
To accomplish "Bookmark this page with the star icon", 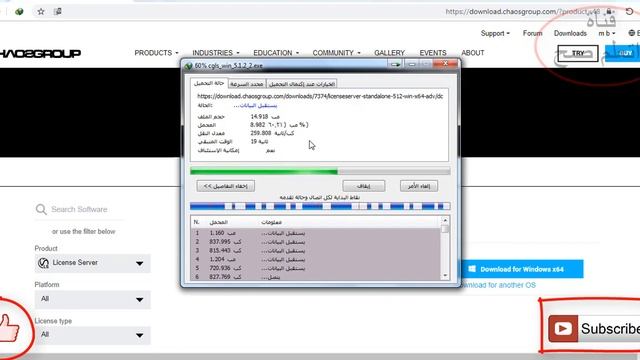I will [x=41, y=11].
